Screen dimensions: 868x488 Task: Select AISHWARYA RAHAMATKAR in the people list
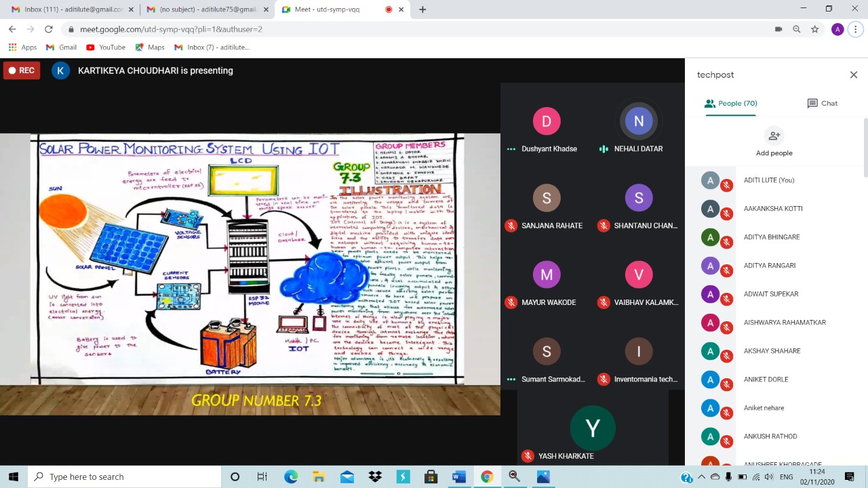coord(774,323)
